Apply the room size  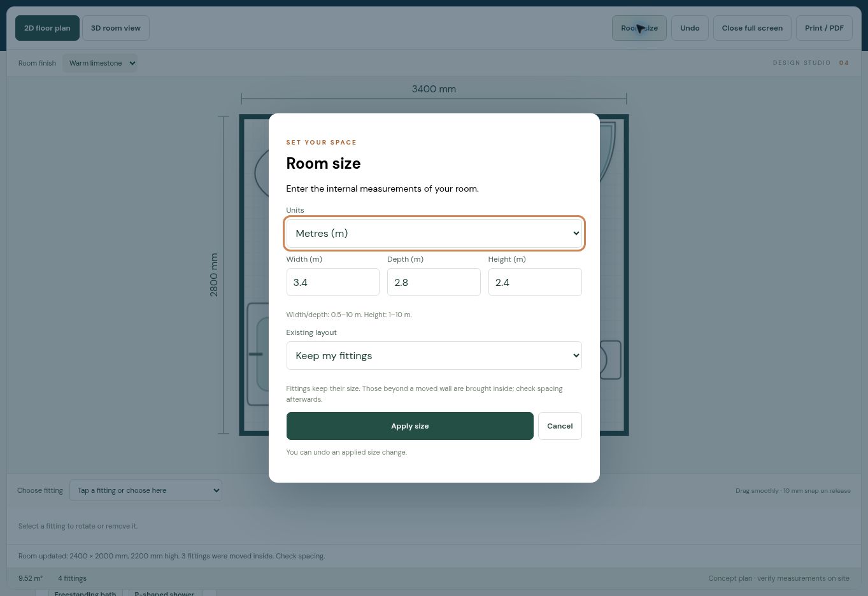click(x=410, y=426)
